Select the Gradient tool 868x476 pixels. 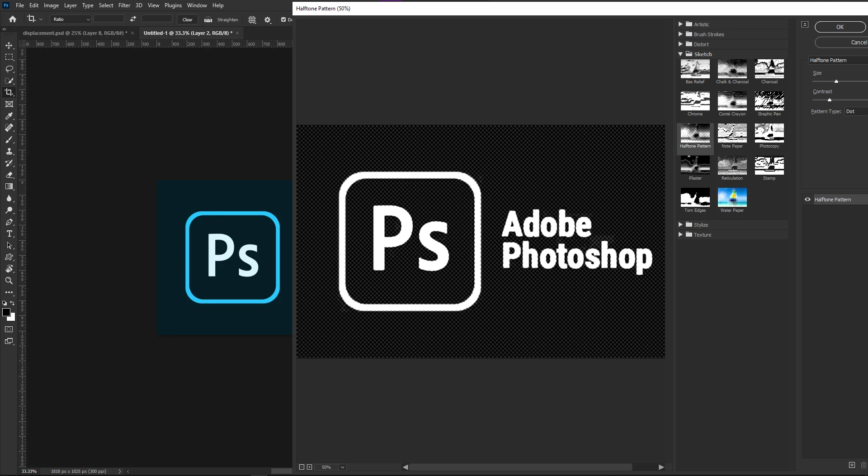point(9,186)
